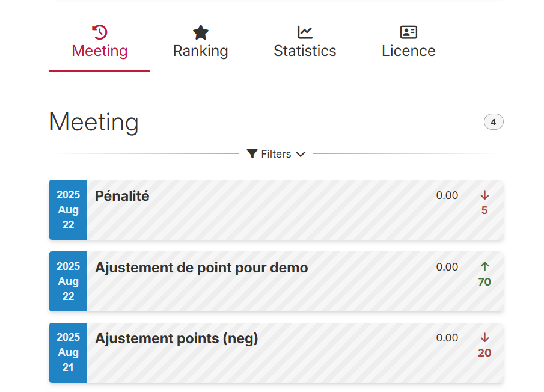Click the meeting count badge showing 4
This screenshot has height=392, width=544.
pos(494,122)
